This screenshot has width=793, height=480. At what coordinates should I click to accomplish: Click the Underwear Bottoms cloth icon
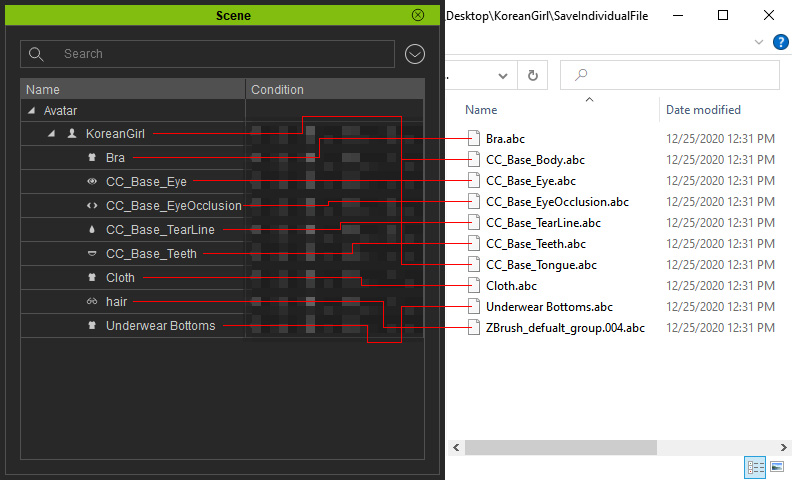[x=92, y=325]
